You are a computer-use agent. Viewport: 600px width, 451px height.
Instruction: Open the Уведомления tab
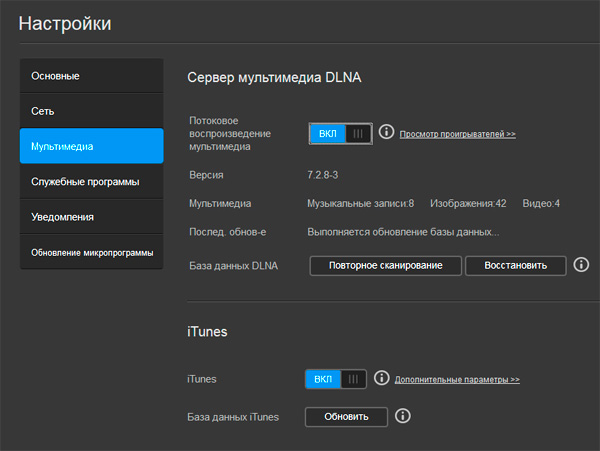(91, 216)
